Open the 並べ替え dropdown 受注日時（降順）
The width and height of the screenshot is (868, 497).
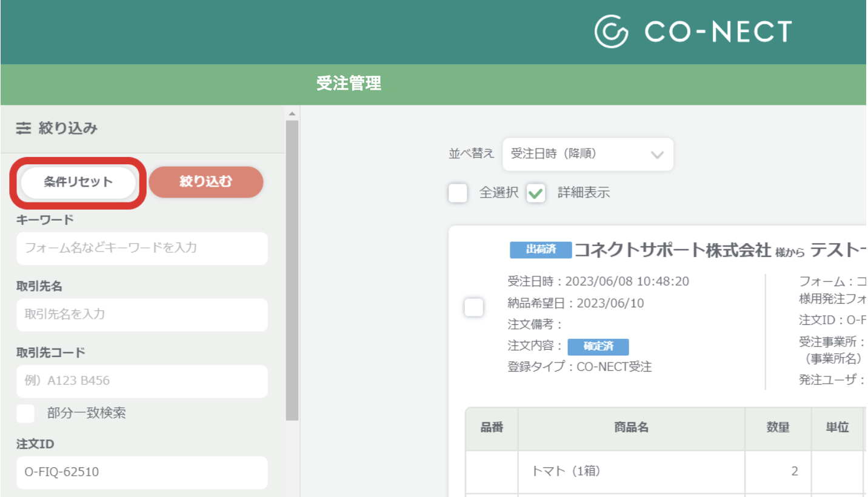588,154
